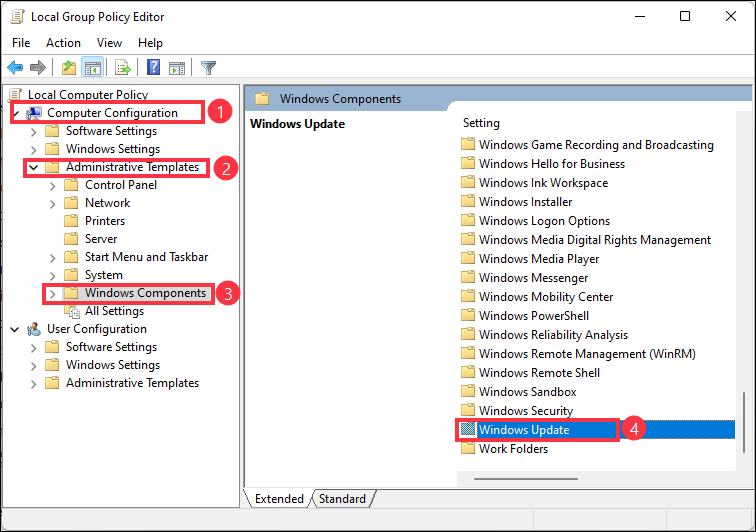Viewport: 756px width, 532px height.
Task: Click the Windows Sandbox folder icon
Action: point(468,391)
